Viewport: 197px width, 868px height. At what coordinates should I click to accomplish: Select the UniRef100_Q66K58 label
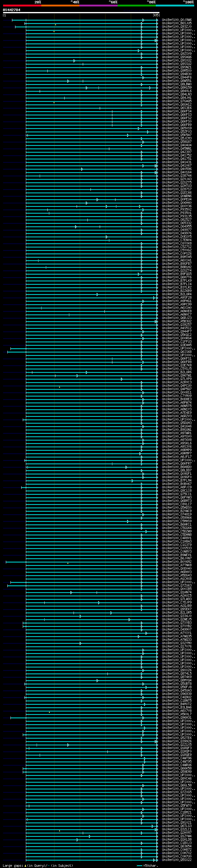(177, 768)
